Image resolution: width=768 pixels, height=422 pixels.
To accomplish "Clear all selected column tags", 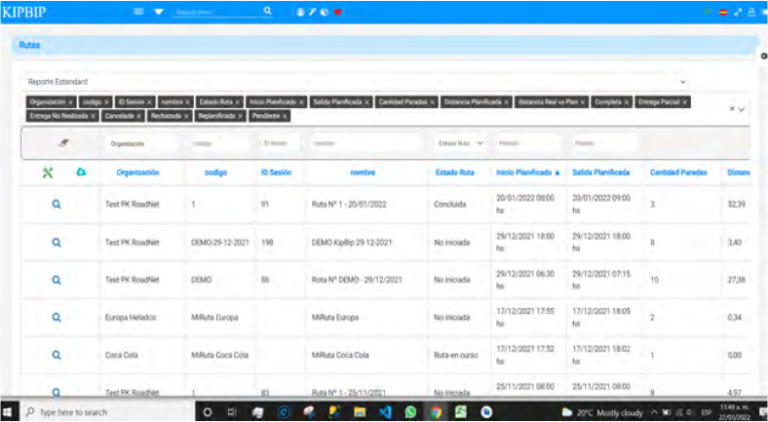I will click(x=732, y=109).
